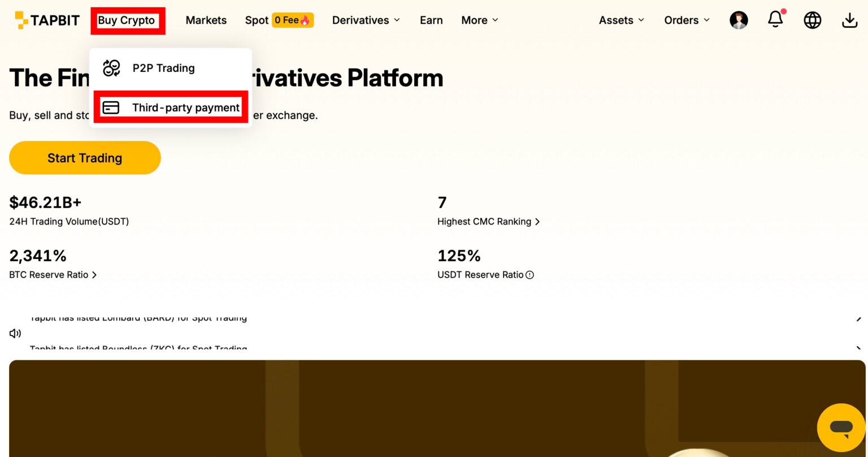Image resolution: width=868 pixels, height=457 pixels.
Task: Open the Highest CMC Ranking link
Action: tap(488, 222)
